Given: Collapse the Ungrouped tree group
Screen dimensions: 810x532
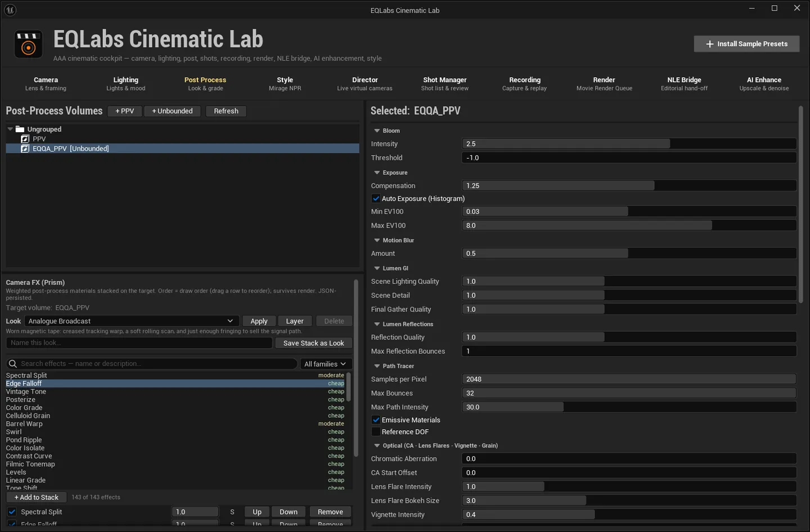Looking at the screenshot, I should 10,129.
